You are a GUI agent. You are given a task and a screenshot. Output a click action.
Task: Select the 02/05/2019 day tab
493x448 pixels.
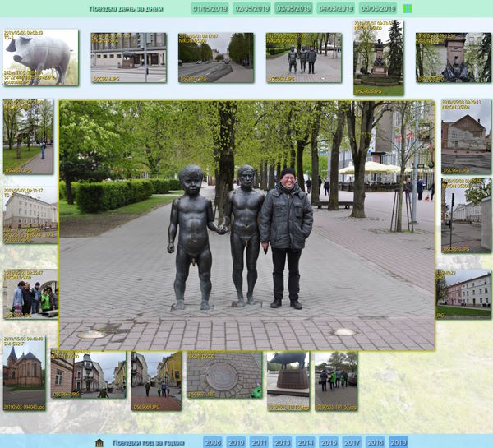(252, 8)
